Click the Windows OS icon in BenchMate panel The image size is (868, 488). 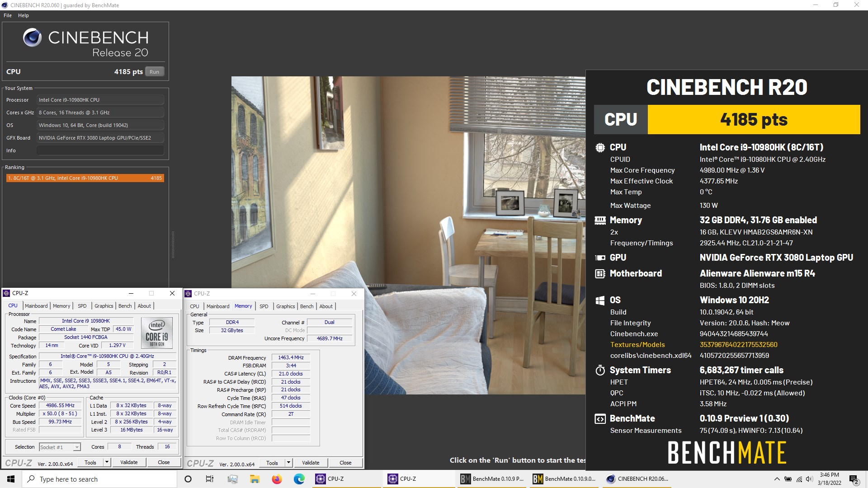click(600, 300)
